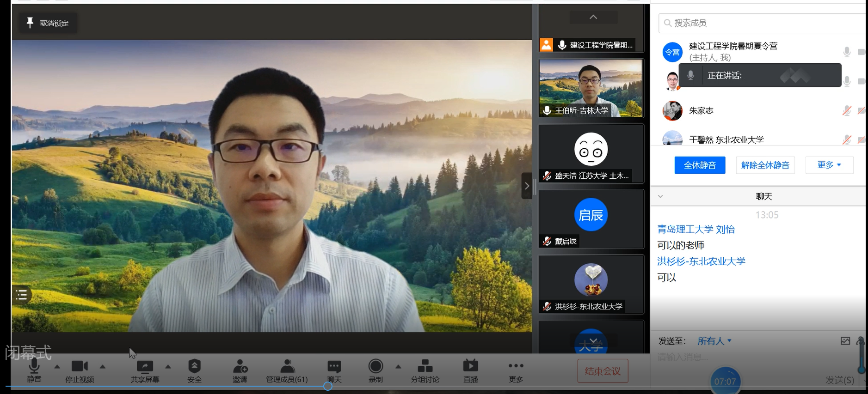868x394 pixels.
Task: Click the 解除全体静音 button
Action: tap(765, 165)
